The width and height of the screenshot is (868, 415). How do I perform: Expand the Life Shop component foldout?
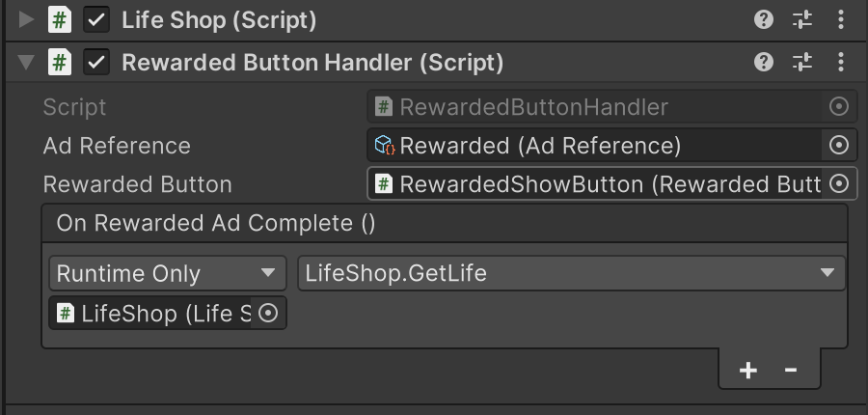(26, 19)
